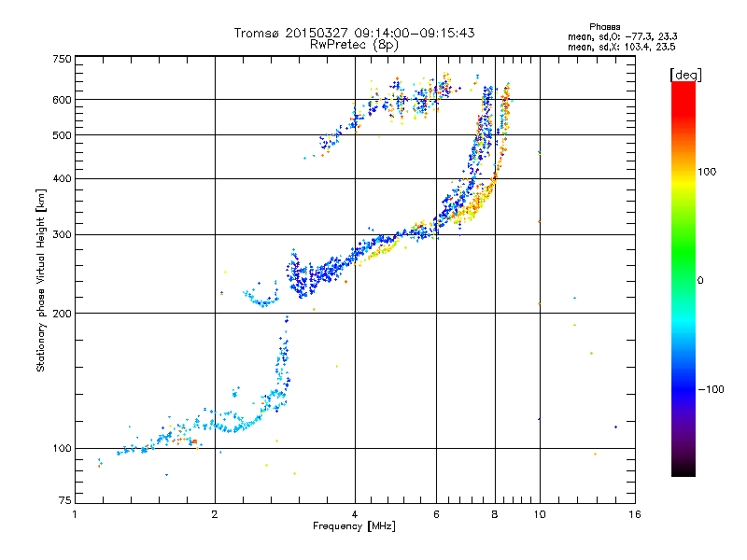Viewport: 747px width, 560px height.
Task: Click the y-axis label '600'
Action: coord(62,100)
